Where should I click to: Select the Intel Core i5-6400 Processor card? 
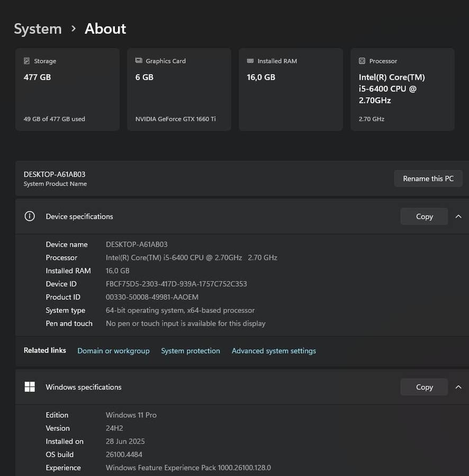[402, 90]
